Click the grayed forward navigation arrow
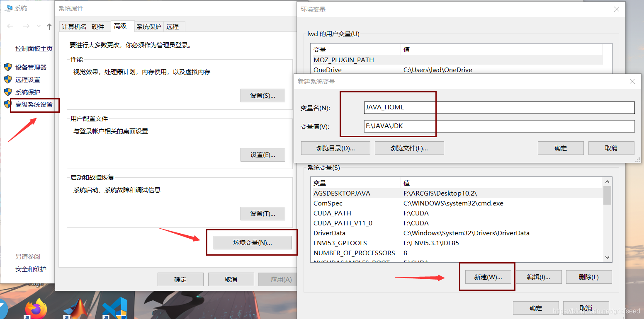 point(26,26)
